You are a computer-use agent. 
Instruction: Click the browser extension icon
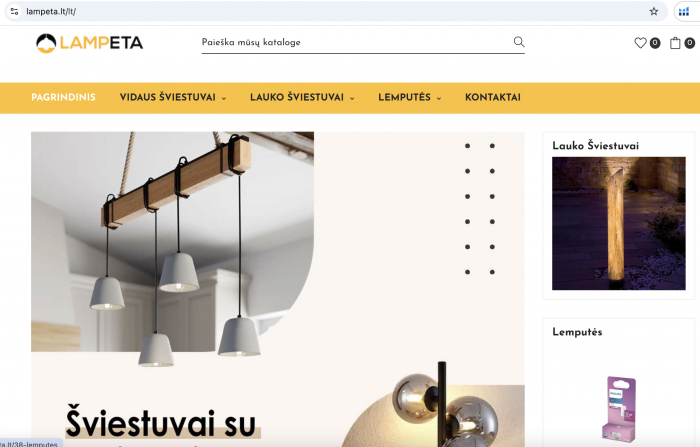point(684,12)
